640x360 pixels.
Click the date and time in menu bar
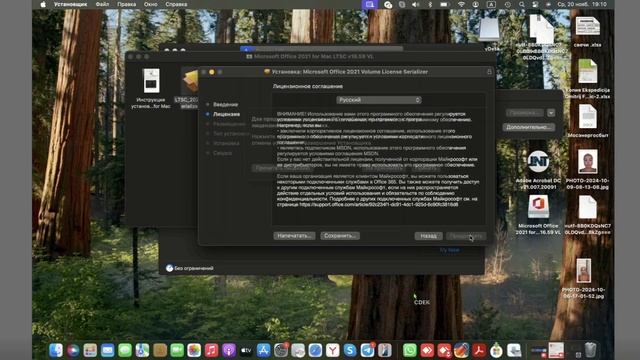(582, 4)
